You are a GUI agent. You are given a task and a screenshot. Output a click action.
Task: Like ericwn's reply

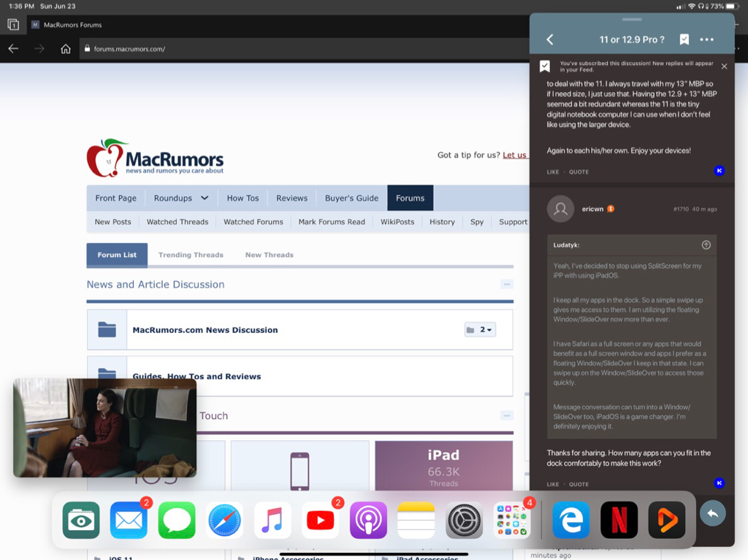click(x=553, y=484)
